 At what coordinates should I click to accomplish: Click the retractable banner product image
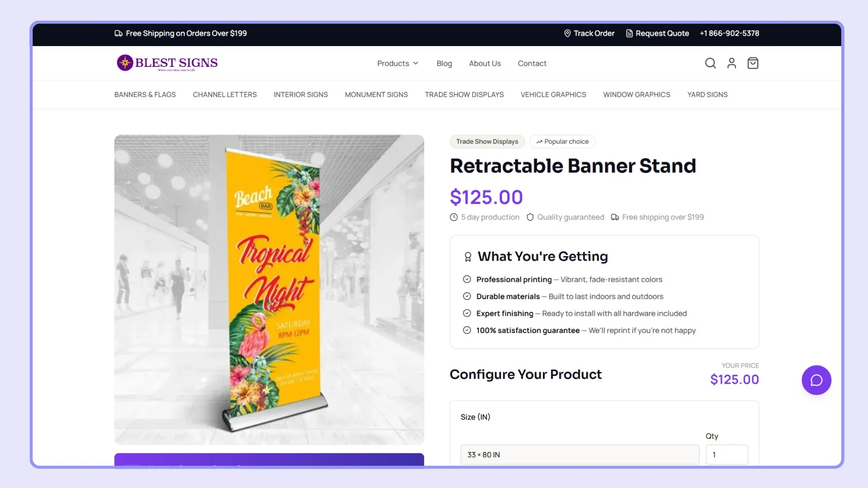point(269,290)
